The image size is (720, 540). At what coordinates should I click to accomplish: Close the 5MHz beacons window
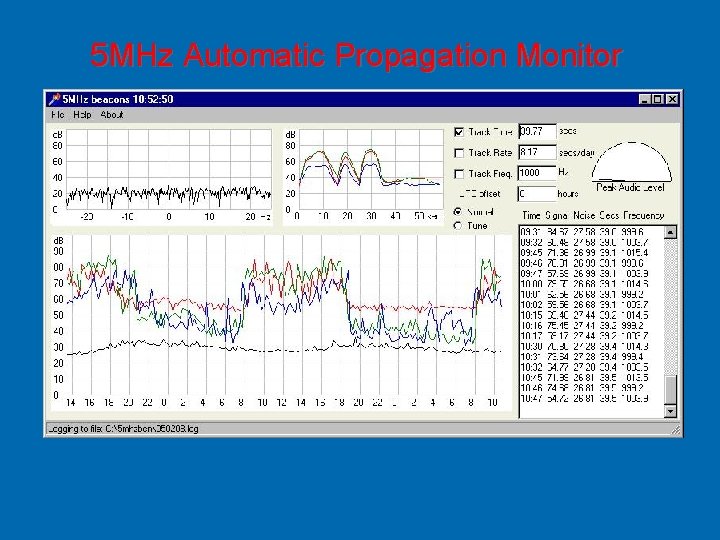(x=672, y=99)
